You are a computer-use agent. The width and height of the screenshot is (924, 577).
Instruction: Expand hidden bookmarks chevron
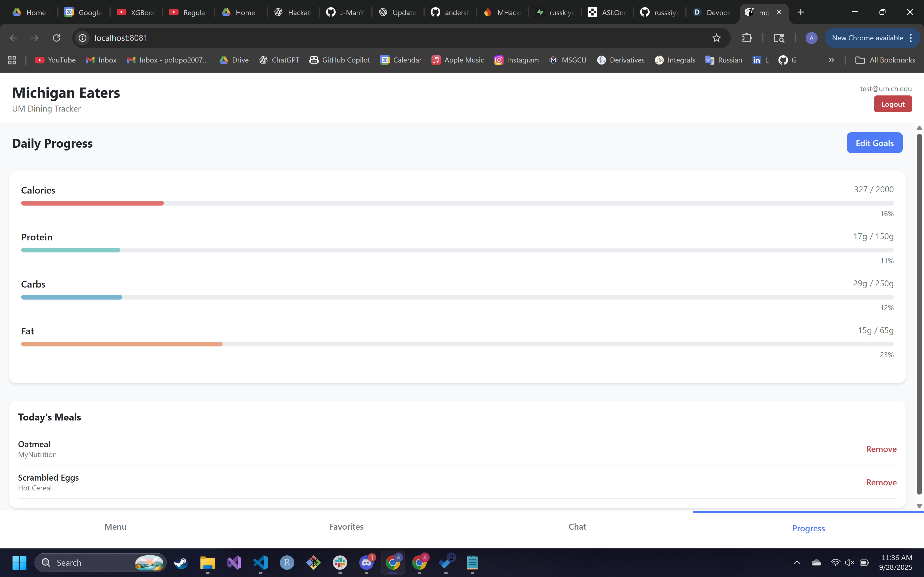831,60
